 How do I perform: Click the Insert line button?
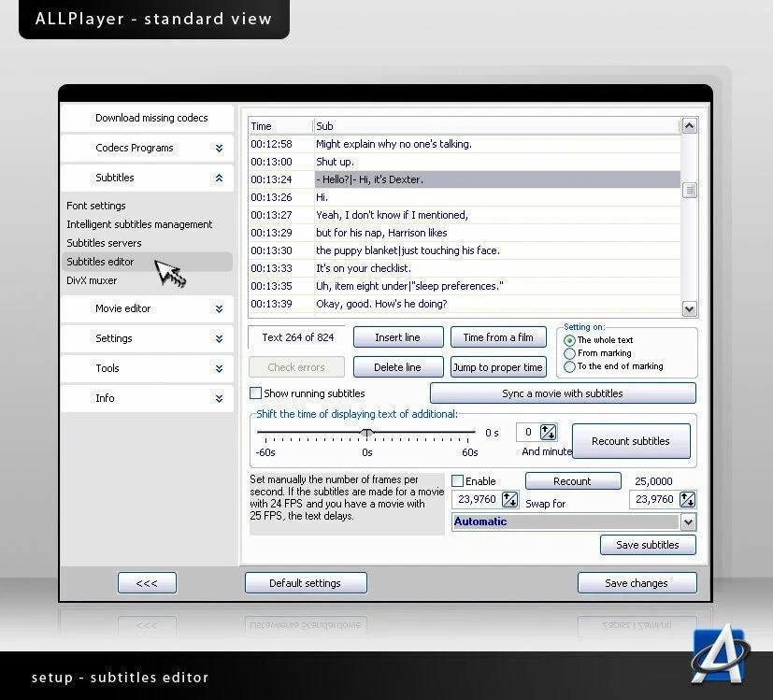tap(398, 337)
